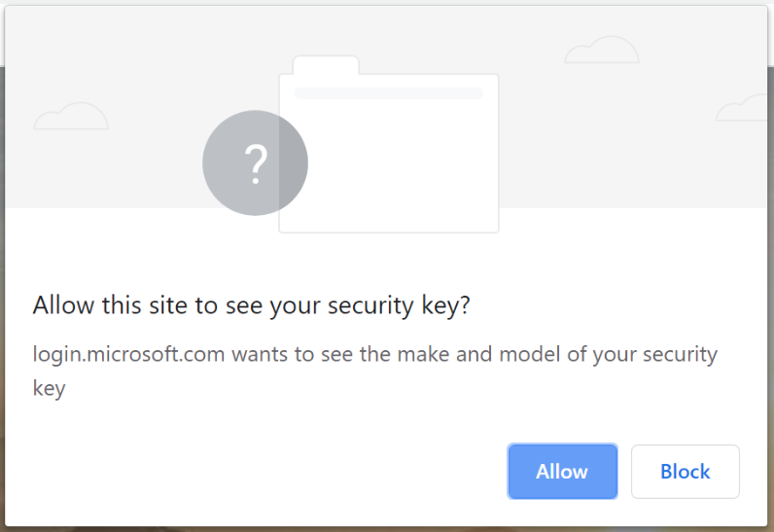Click the cloud outline on the left
This screenshot has height=532, width=774.
(70, 116)
